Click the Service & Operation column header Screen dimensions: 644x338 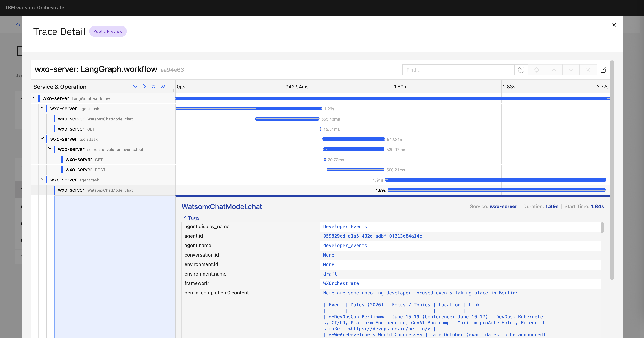60,87
